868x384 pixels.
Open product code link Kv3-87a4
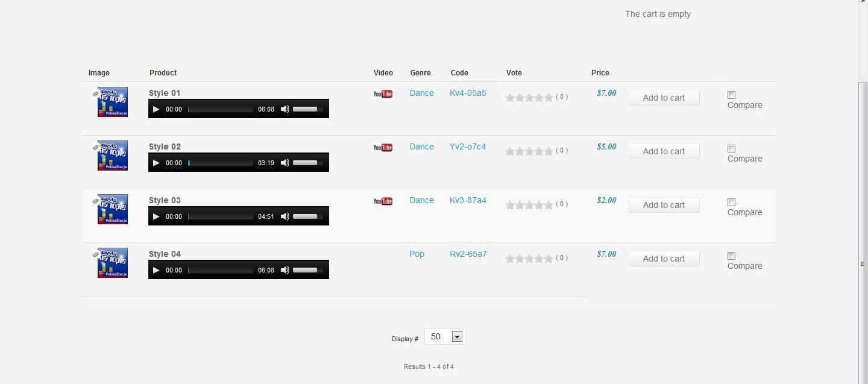point(468,200)
